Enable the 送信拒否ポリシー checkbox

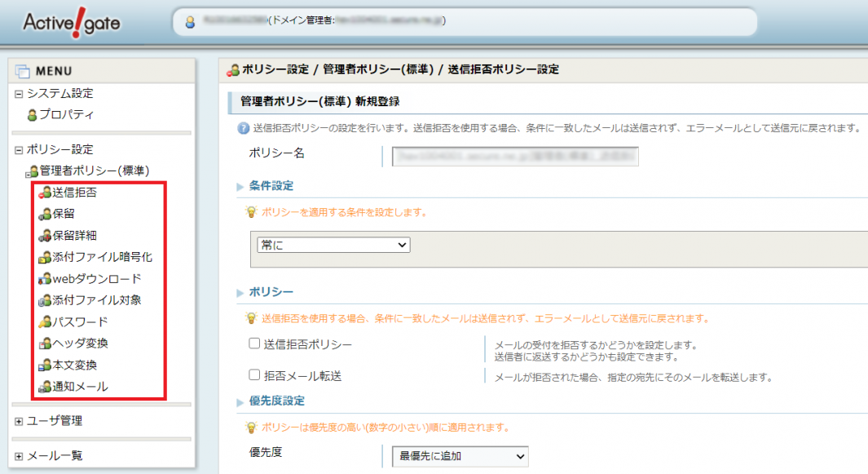(x=254, y=345)
